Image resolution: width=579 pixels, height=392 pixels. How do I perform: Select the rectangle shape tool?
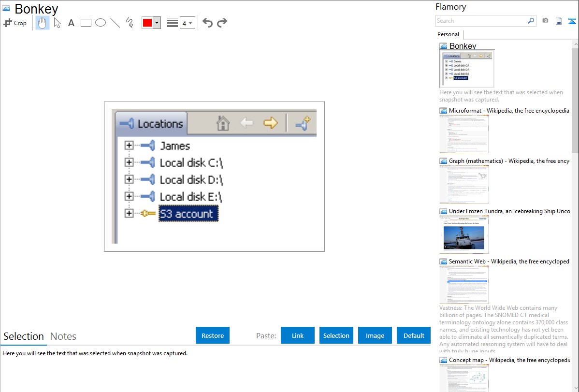click(x=86, y=23)
